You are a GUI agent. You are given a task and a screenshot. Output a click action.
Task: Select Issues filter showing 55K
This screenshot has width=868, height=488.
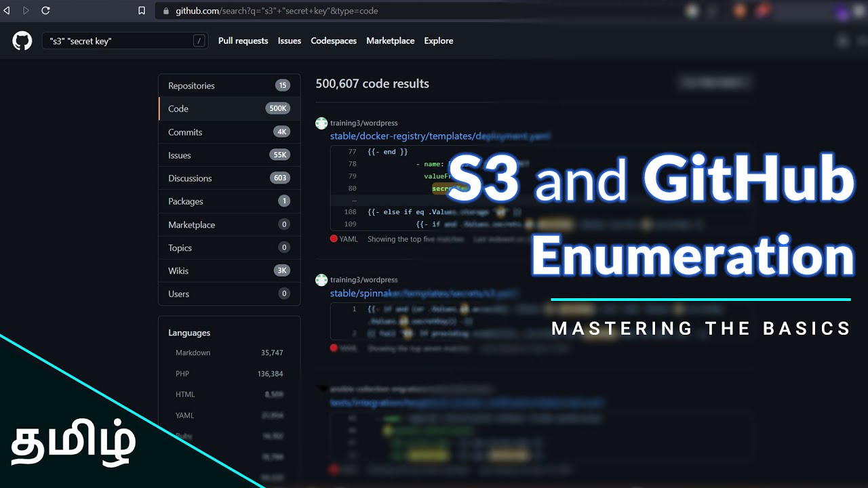pos(229,155)
